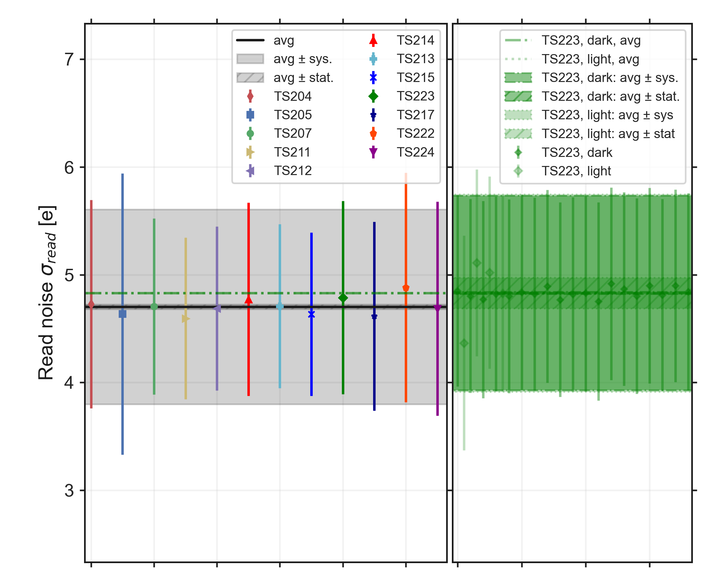Click the 'TS223, dark: avg ± sys.' legend label
This screenshot has width=706, height=588.
coord(610,78)
